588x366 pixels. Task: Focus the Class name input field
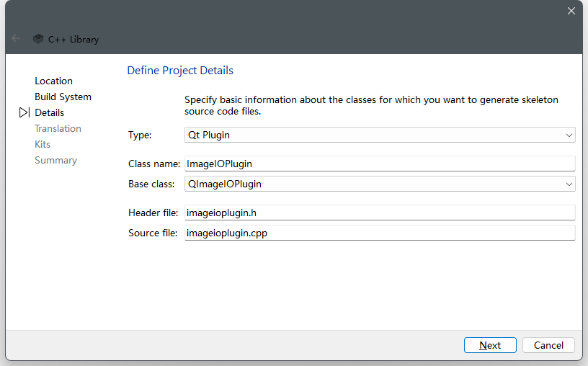point(380,164)
